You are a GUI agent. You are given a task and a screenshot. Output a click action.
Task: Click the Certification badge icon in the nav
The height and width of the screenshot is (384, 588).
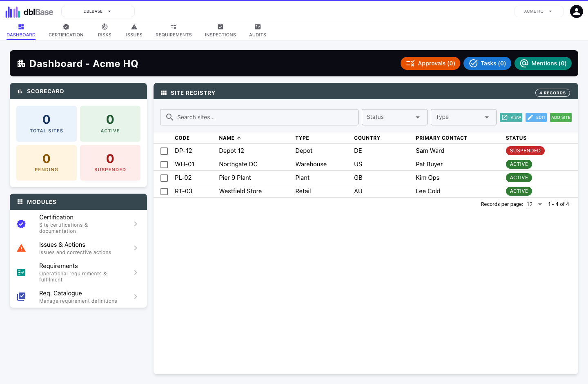(x=66, y=27)
